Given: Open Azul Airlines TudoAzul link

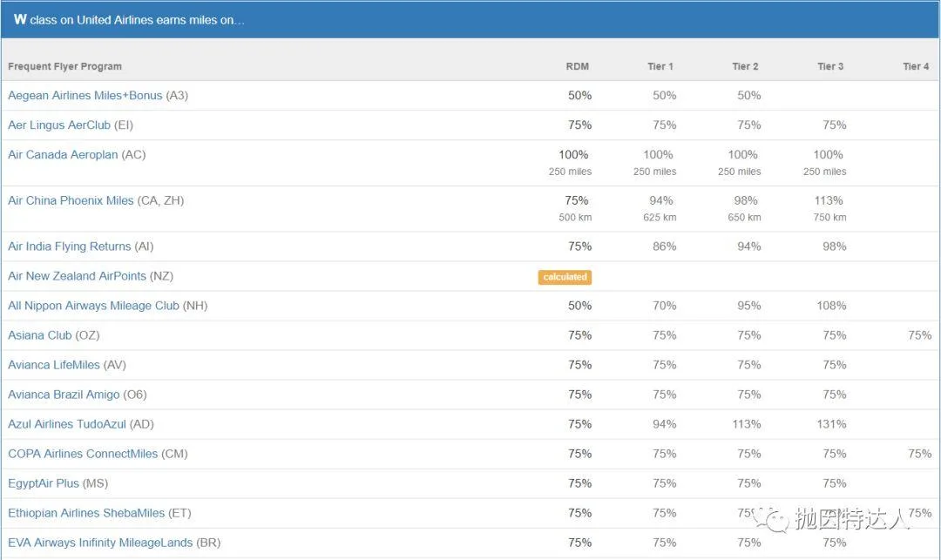Looking at the screenshot, I should 67,424.
